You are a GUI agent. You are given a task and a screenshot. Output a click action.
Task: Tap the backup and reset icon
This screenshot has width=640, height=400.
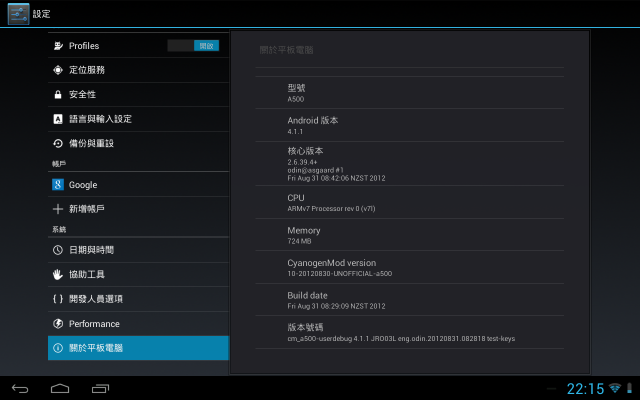tap(58, 143)
